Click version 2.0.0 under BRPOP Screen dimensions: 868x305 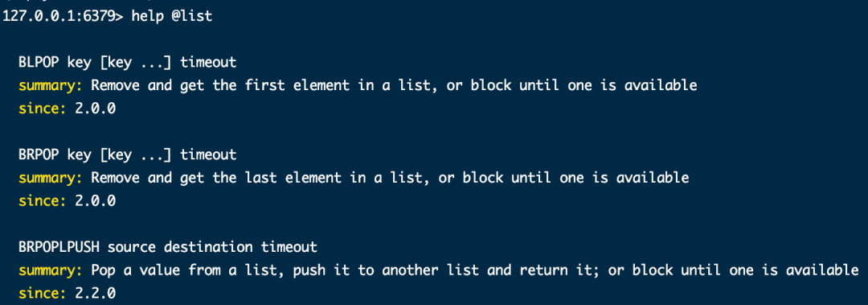coord(95,200)
